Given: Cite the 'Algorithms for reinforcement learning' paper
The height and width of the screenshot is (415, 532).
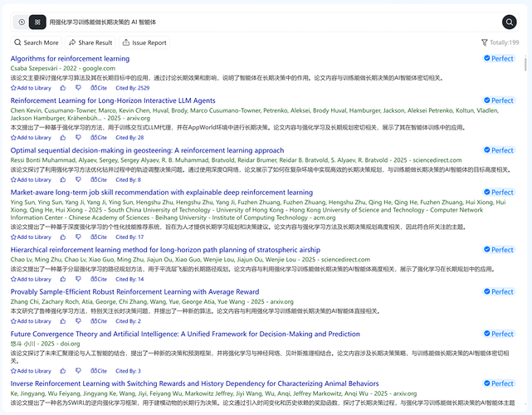Looking at the screenshot, I should tap(99, 88).
